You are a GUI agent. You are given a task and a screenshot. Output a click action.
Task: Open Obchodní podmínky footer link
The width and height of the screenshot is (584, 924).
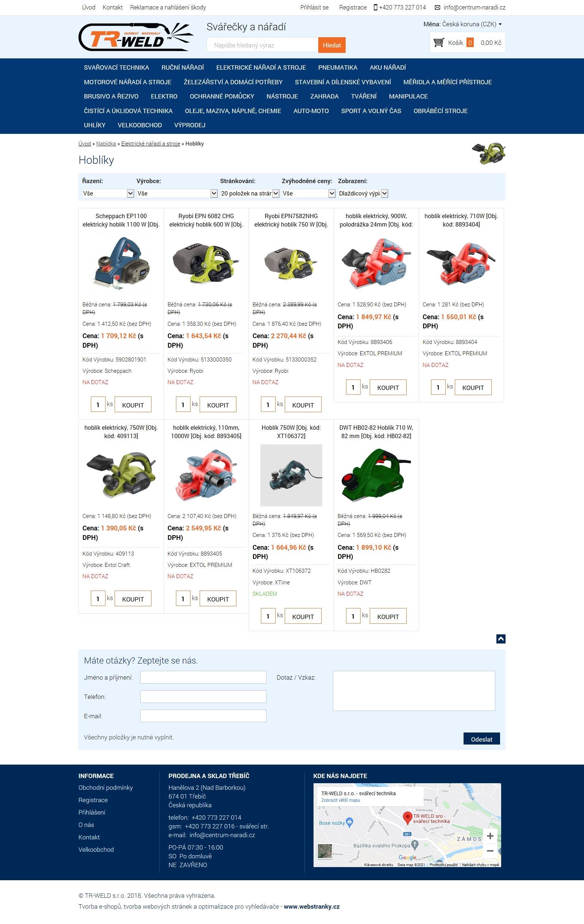coord(105,788)
